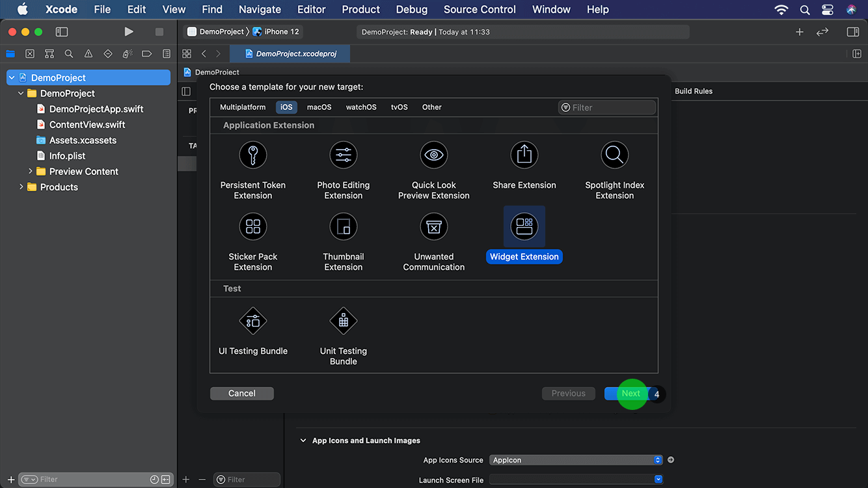The width and height of the screenshot is (868, 488).
Task: Select ContentView.swift in the navigator
Action: pyautogui.click(x=87, y=124)
